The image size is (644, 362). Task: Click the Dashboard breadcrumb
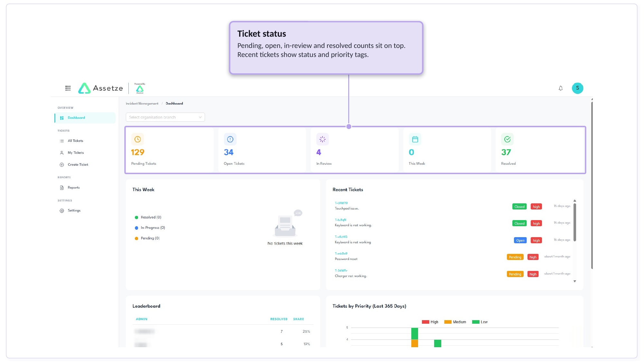pos(174,104)
